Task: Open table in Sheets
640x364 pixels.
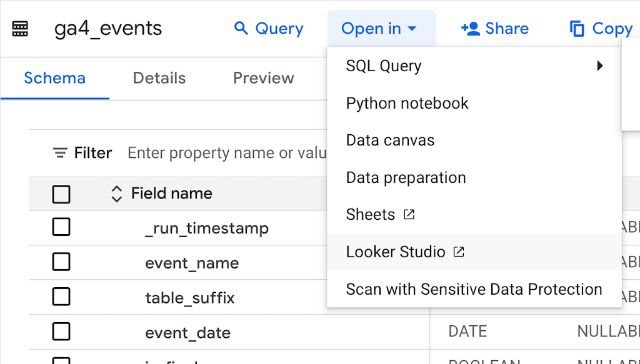Action: click(x=474, y=214)
